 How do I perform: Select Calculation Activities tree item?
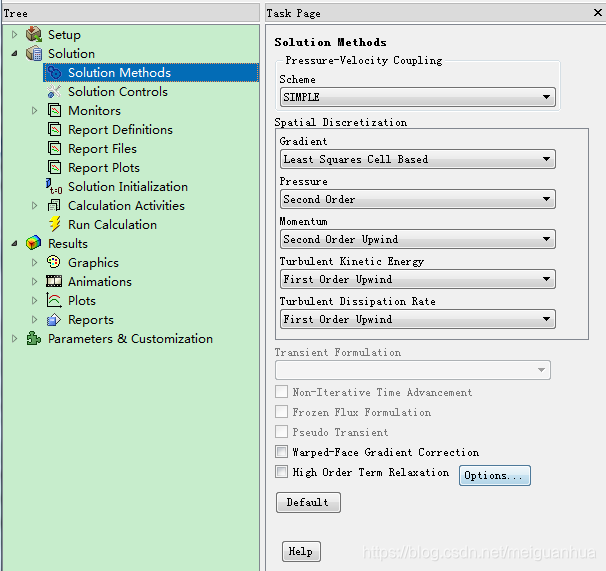pyautogui.click(x=126, y=206)
